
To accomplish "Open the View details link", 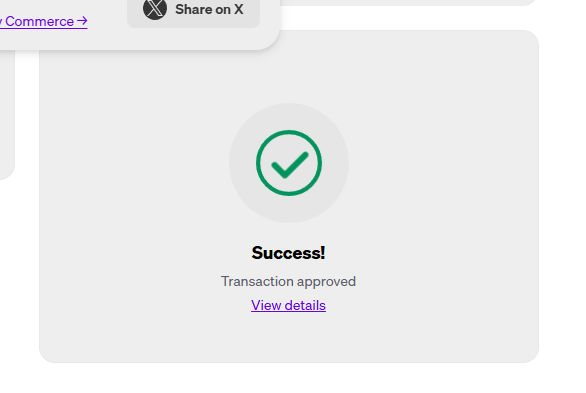I will 288,305.
